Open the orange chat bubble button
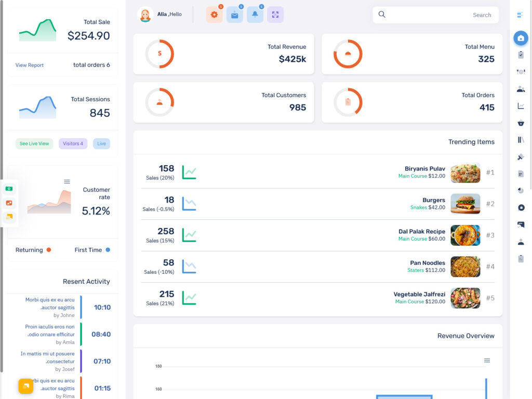Screen dimensions: 532x399 (26, 386)
